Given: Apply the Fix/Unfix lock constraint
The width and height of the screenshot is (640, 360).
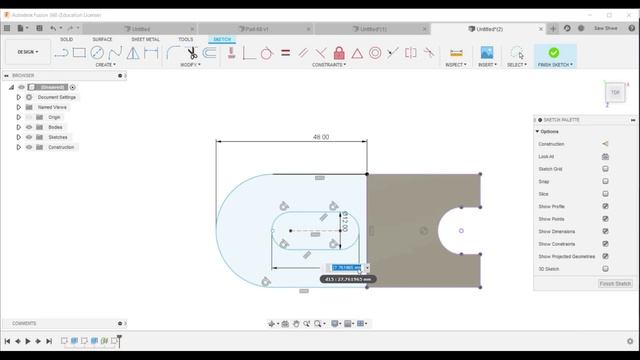Looking at the screenshot, I should pyautogui.click(x=339, y=53).
